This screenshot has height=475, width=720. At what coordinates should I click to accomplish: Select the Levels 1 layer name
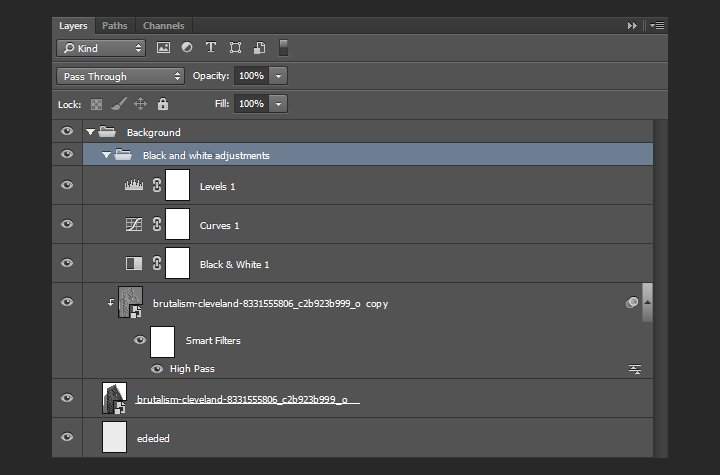pos(217,187)
